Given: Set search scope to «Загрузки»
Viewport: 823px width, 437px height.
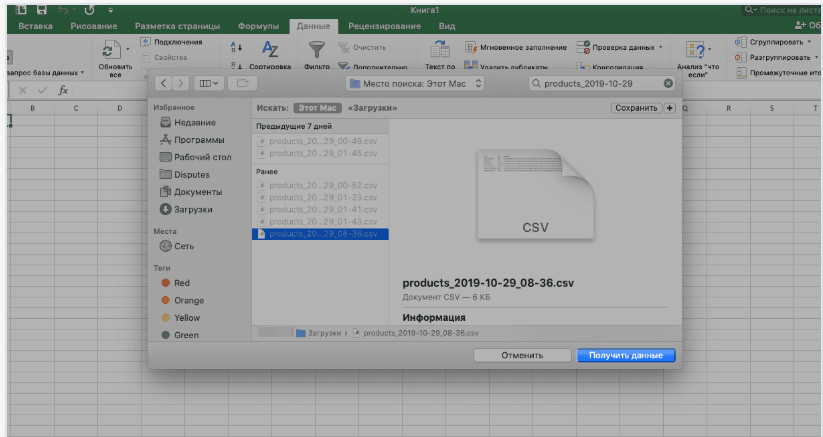Looking at the screenshot, I should point(372,108).
